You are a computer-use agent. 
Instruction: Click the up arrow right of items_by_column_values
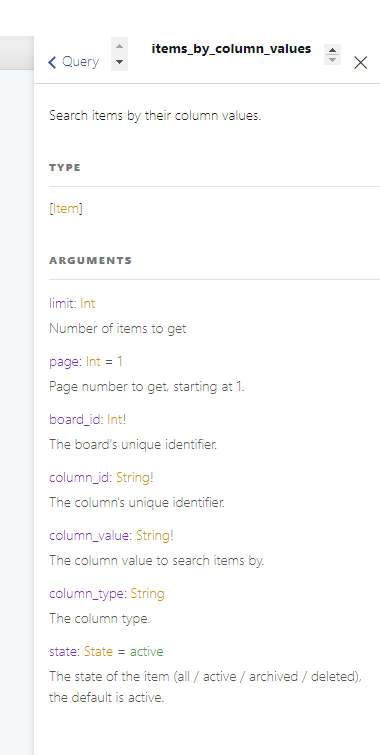[332, 50]
